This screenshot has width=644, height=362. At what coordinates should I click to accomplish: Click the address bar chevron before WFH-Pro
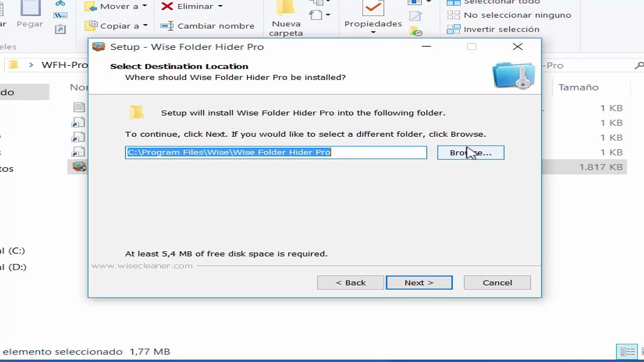coord(31,65)
